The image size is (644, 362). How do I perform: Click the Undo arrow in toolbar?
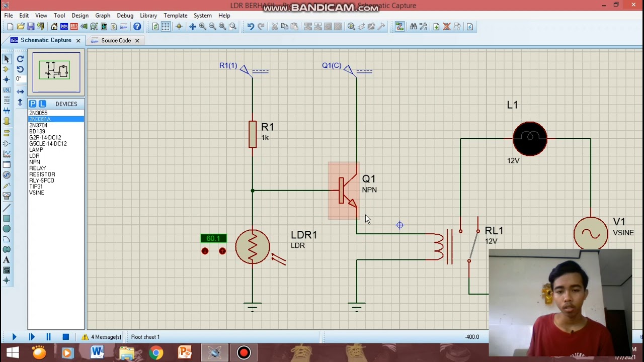[251, 27]
